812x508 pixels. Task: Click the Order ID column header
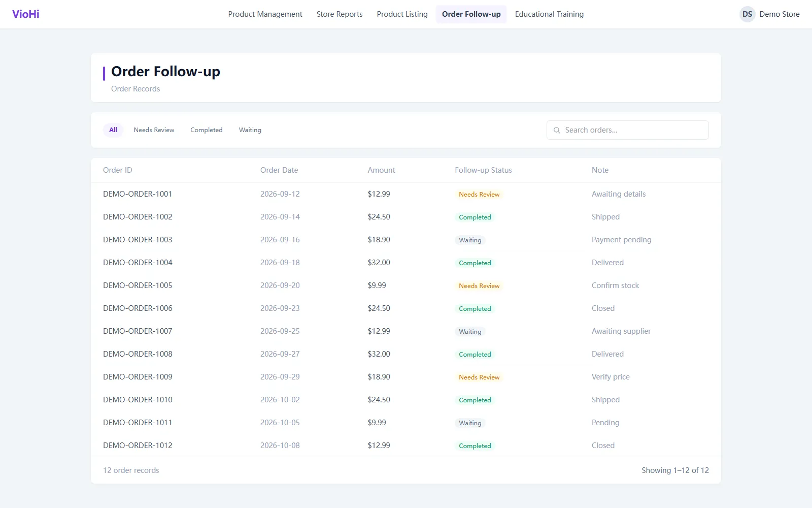(118, 170)
